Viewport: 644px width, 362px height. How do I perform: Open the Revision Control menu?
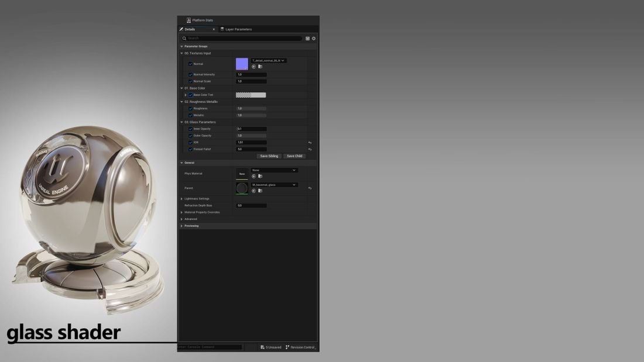click(x=300, y=347)
